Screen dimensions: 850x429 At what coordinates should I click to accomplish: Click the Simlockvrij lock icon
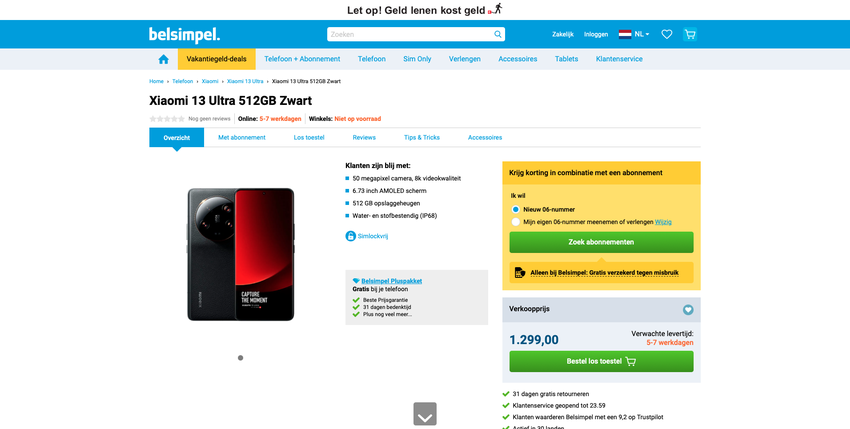pyautogui.click(x=351, y=236)
